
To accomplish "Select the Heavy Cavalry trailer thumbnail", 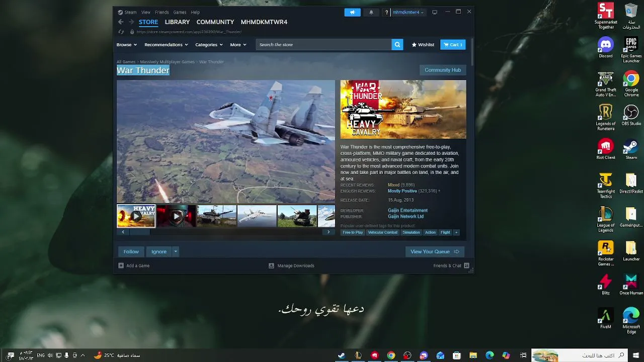I will click(x=136, y=216).
